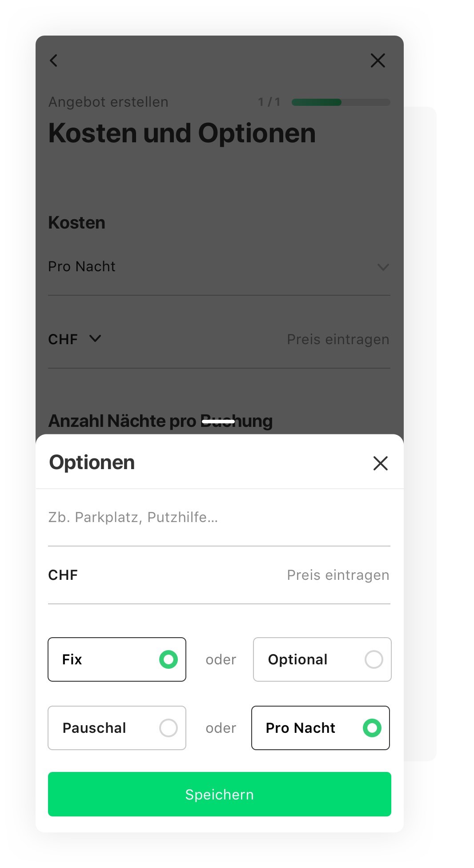Click the Angebot erstellen breadcrumb label

pyautogui.click(x=108, y=102)
